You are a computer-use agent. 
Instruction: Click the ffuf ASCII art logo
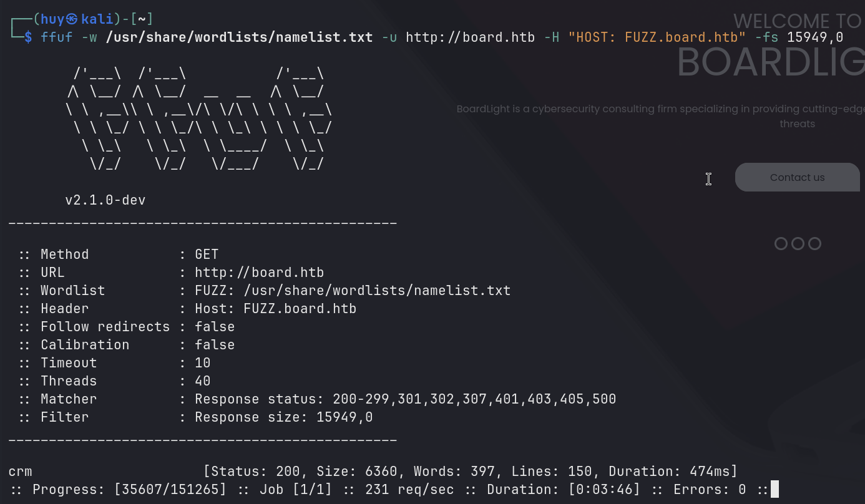[198, 119]
